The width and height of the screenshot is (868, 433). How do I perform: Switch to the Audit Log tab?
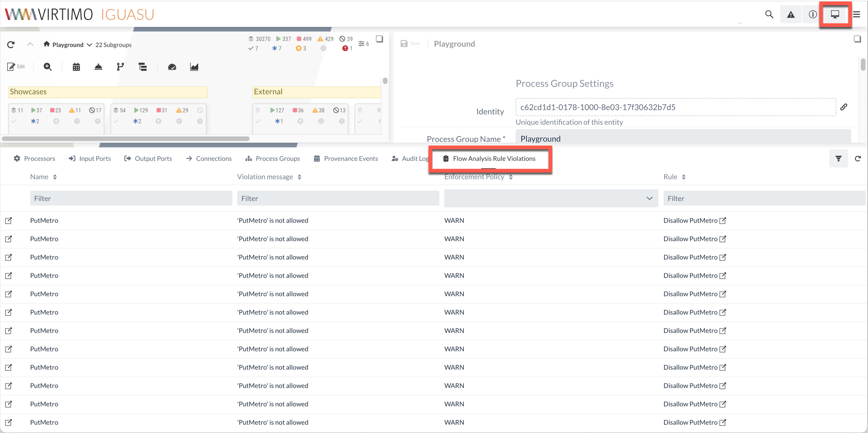click(410, 159)
